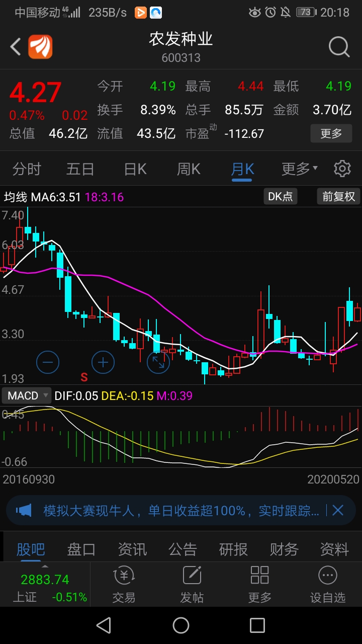Viewport: 362px width, 644px height.
Task: Open the 盘口 order book tab
Action: pyautogui.click(x=81, y=549)
